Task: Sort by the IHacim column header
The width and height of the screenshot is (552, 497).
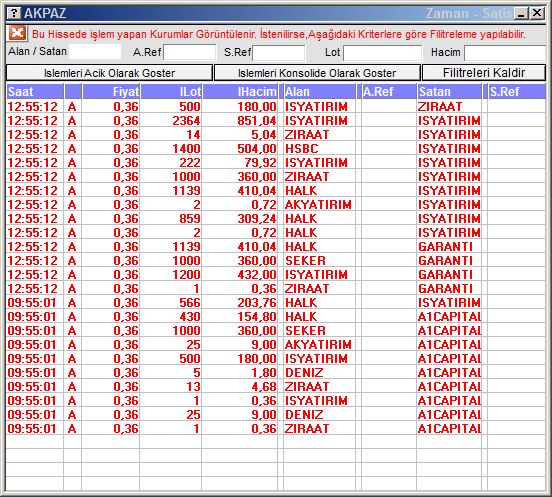Action: pyautogui.click(x=240, y=92)
